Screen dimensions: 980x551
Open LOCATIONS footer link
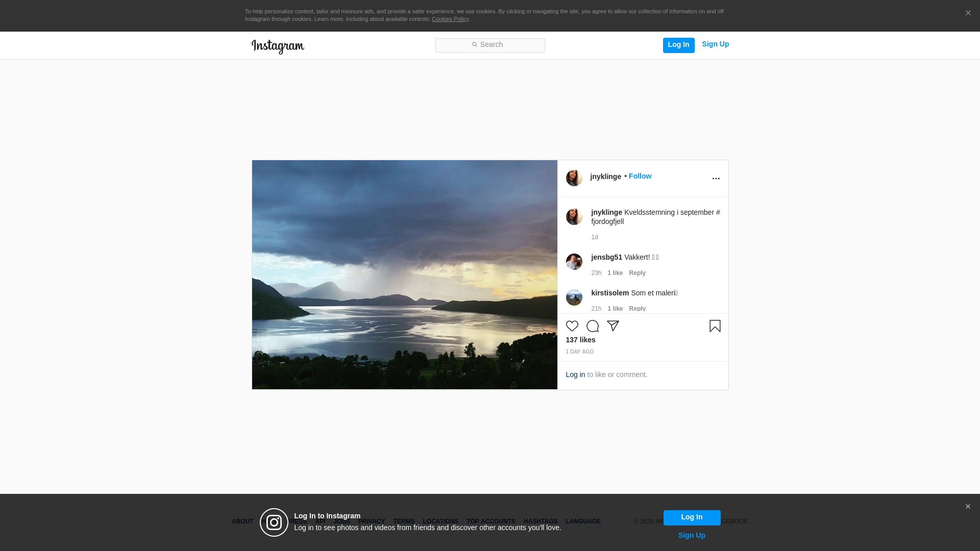(440, 521)
